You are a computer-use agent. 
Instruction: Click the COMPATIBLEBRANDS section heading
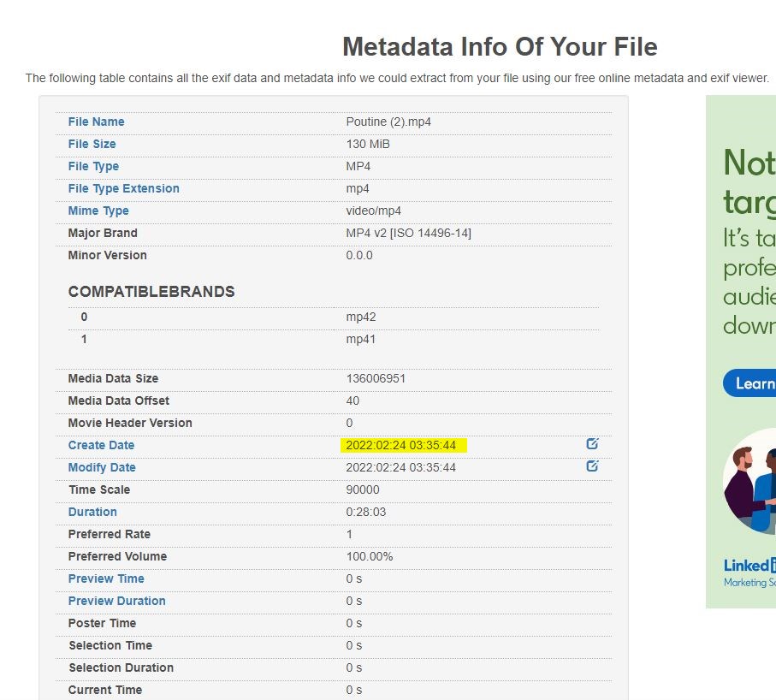(x=151, y=292)
